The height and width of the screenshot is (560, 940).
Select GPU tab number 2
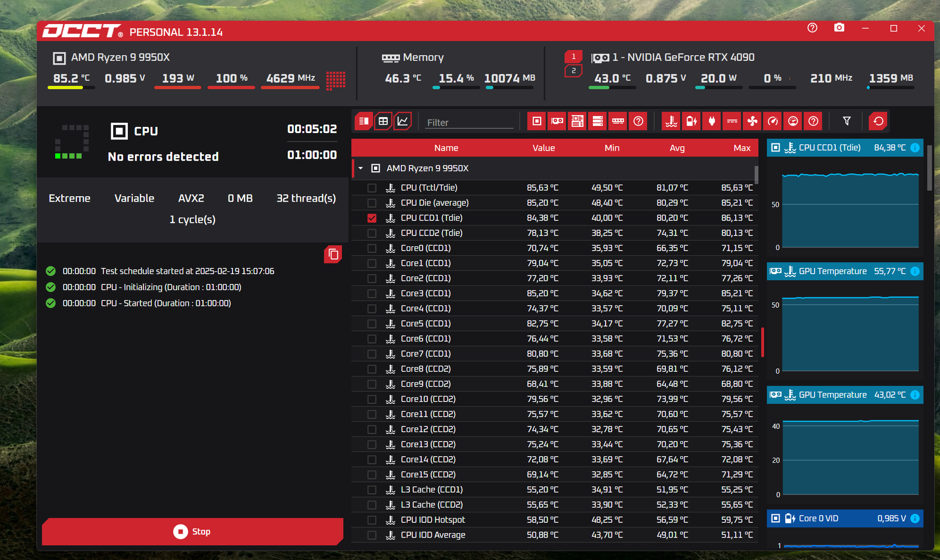(573, 71)
